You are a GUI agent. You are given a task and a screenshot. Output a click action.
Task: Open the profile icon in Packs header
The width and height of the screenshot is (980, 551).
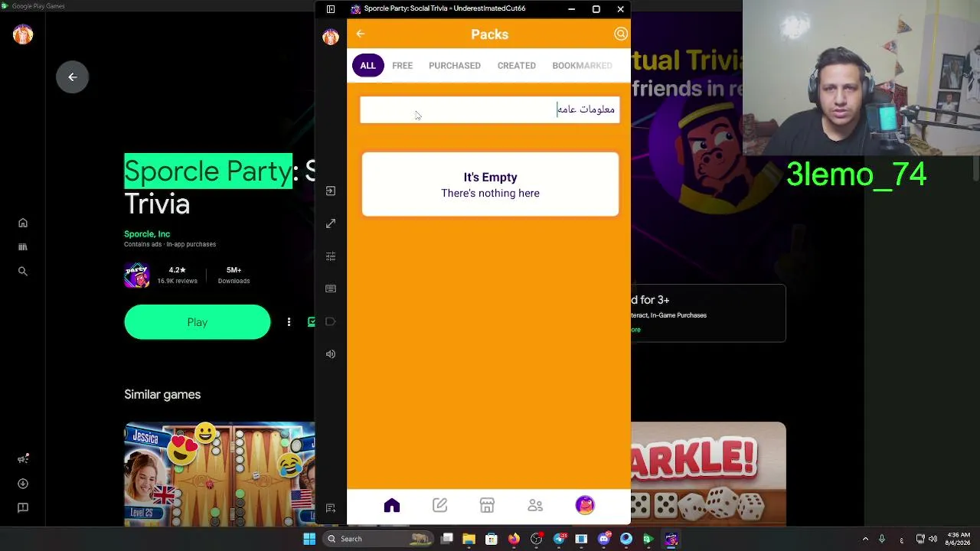[621, 34]
